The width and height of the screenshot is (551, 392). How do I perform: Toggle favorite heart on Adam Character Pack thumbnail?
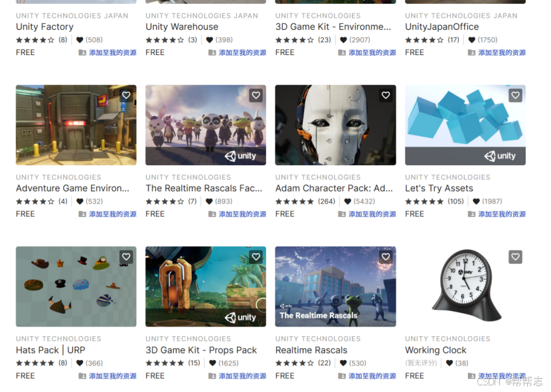(x=386, y=96)
